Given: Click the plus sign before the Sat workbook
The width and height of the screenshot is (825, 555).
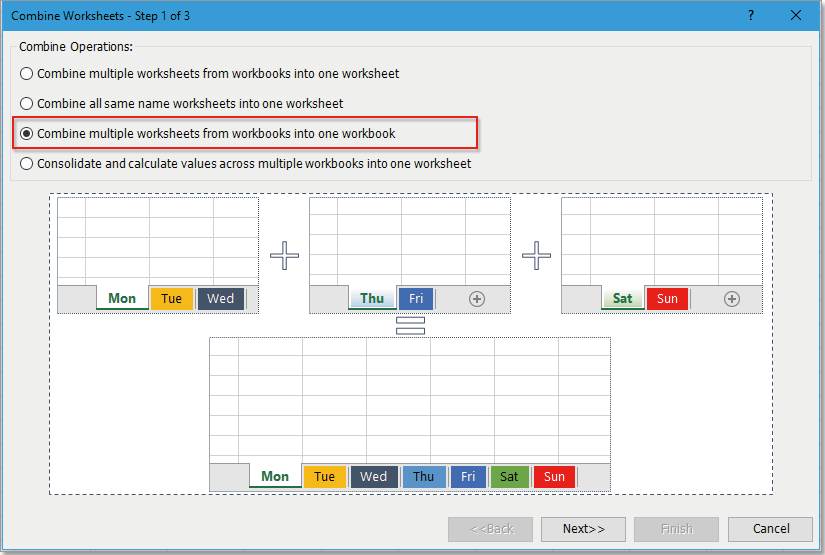Looking at the screenshot, I should pos(537,255).
